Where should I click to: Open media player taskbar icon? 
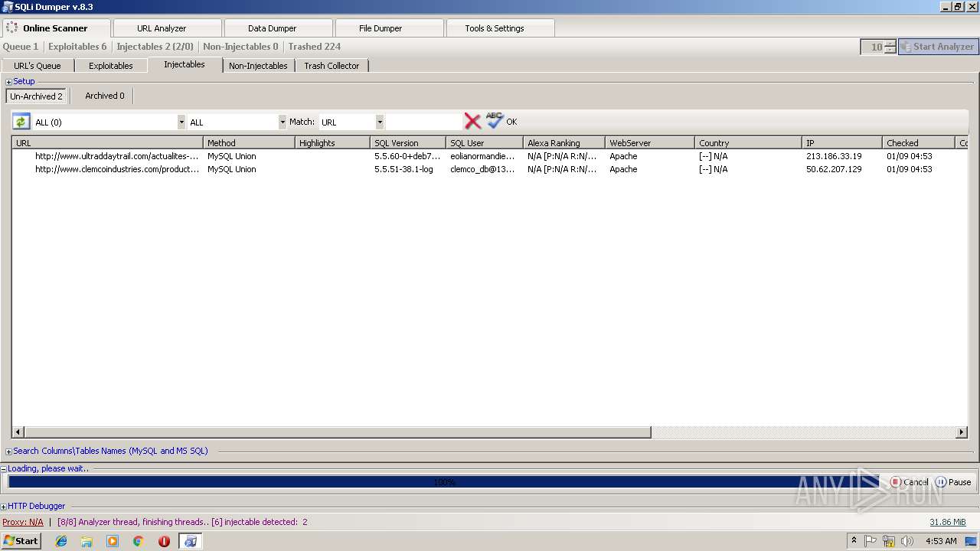(x=113, y=541)
